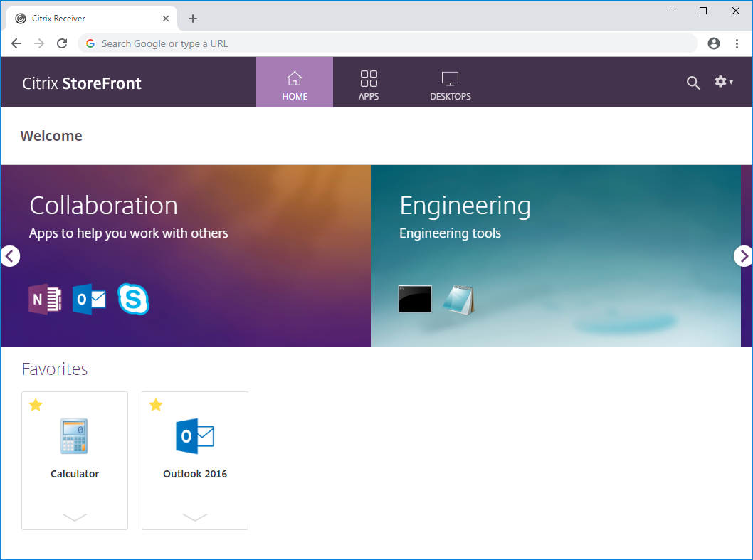Switch to the DESKTOPS tab
This screenshot has width=753, height=560.
click(450, 83)
